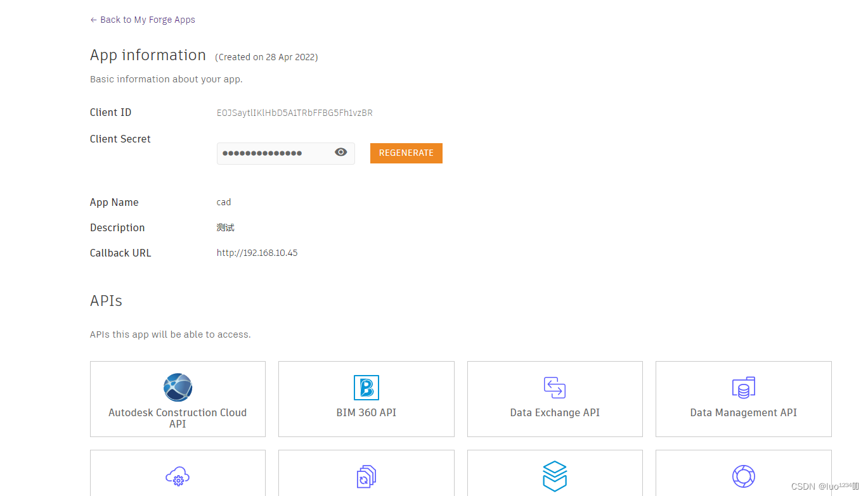Viewport: 868px width, 496px height.
Task: Click the blue stacked layers API icon
Action: (555, 476)
